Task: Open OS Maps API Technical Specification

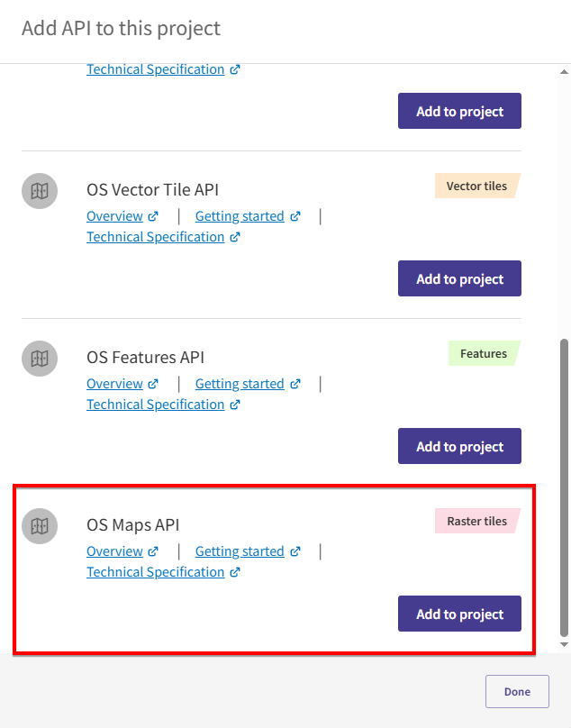Action: click(156, 572)
